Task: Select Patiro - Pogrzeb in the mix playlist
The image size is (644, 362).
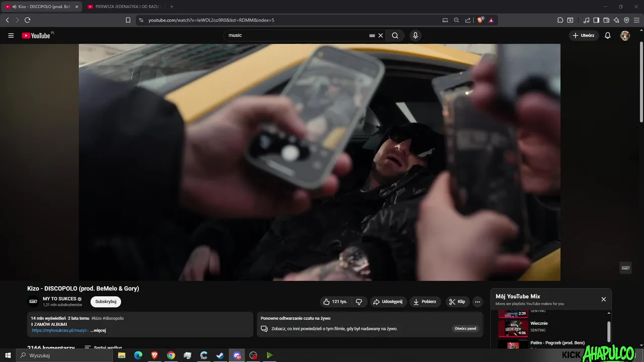Action: click(x=551, y=344)
